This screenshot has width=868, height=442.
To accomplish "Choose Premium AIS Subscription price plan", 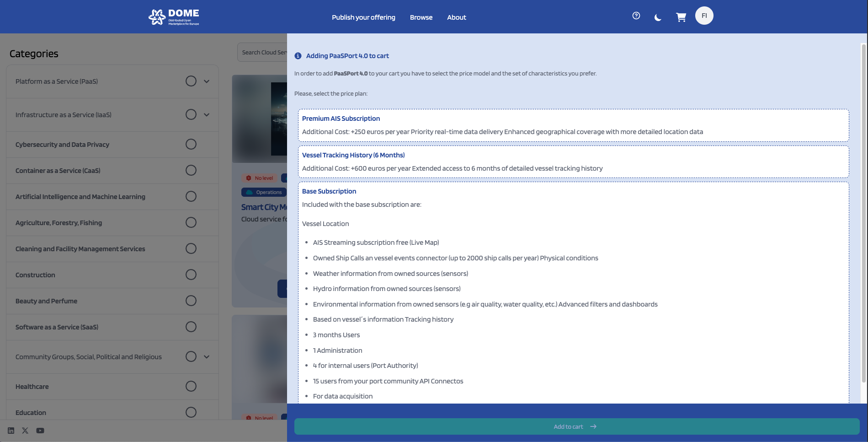I will tap(573, 125).
